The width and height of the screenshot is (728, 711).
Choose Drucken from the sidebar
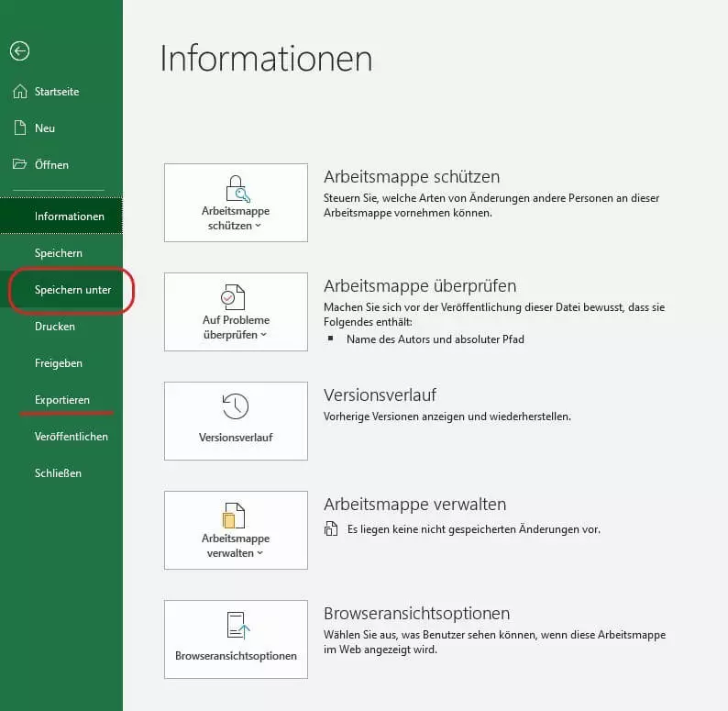pyautogui.click(x=55, y=327)
